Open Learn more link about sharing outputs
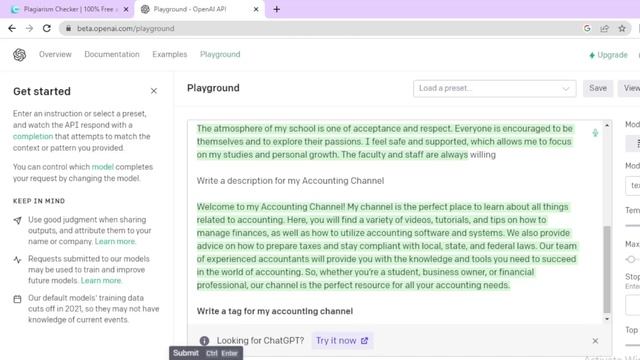This screenshot has width=640, height=360. coord(115,242)
